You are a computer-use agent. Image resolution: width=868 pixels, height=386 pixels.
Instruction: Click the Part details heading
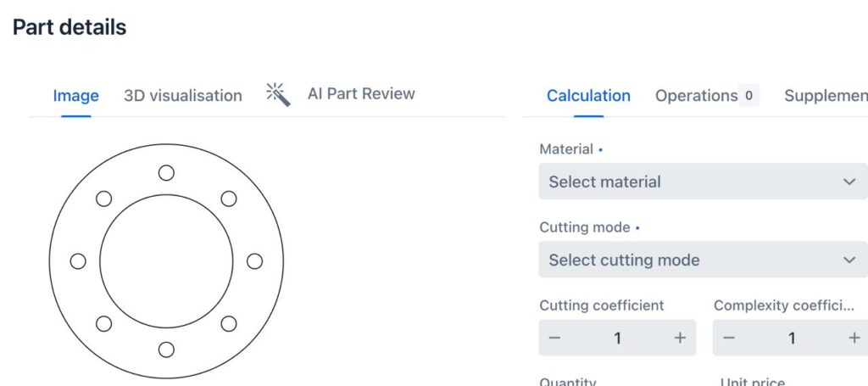click(70, 27)
